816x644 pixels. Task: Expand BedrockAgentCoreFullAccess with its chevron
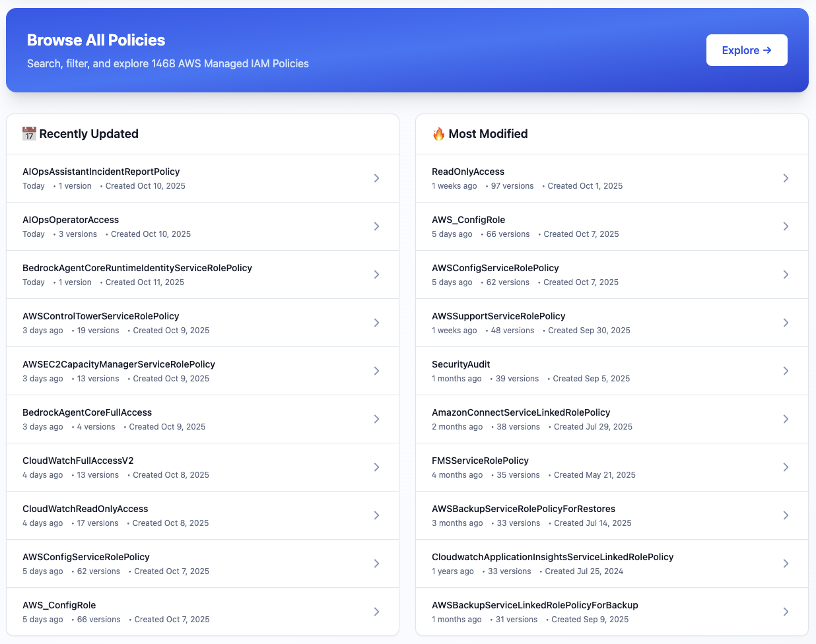(376, 419)
